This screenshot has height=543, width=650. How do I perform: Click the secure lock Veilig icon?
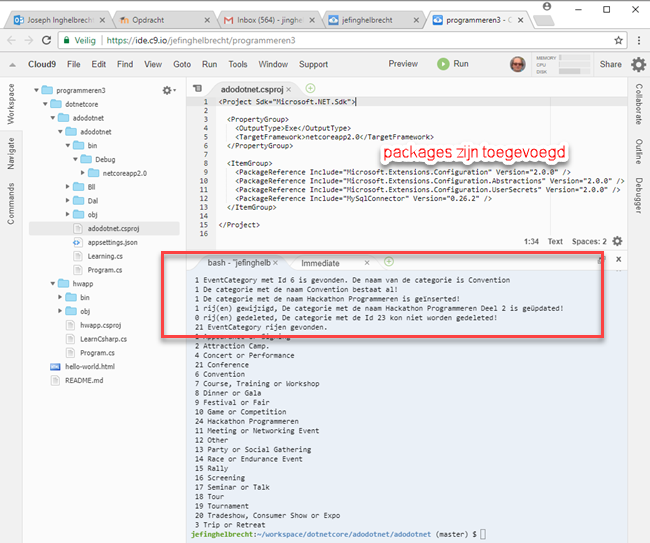[66, 40]
